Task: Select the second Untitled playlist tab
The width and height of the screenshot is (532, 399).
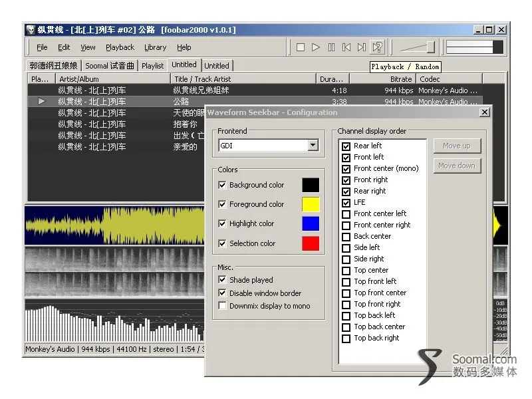Action: click(217, 65)
